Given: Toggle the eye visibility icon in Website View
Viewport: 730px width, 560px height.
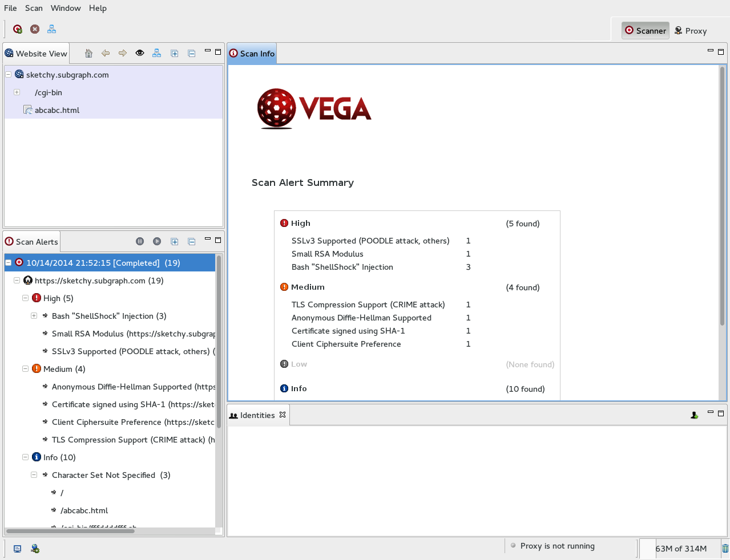Looking at the screenshot, I should pos(140,53).
